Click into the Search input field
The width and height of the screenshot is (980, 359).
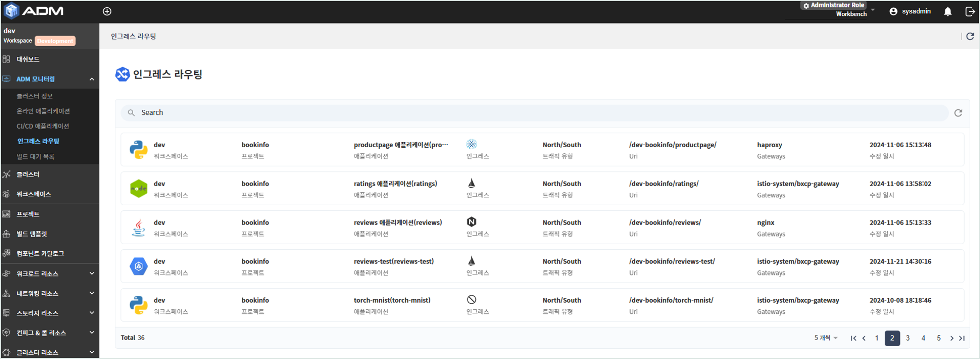(x=535, y=113)
